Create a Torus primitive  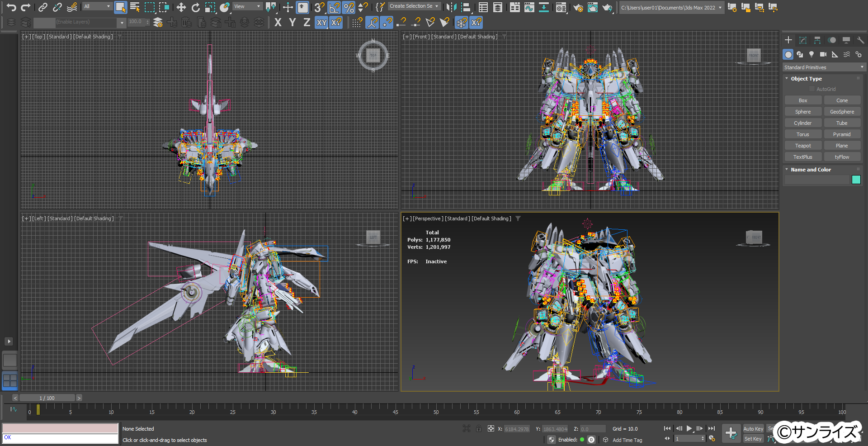pos(803,134)
